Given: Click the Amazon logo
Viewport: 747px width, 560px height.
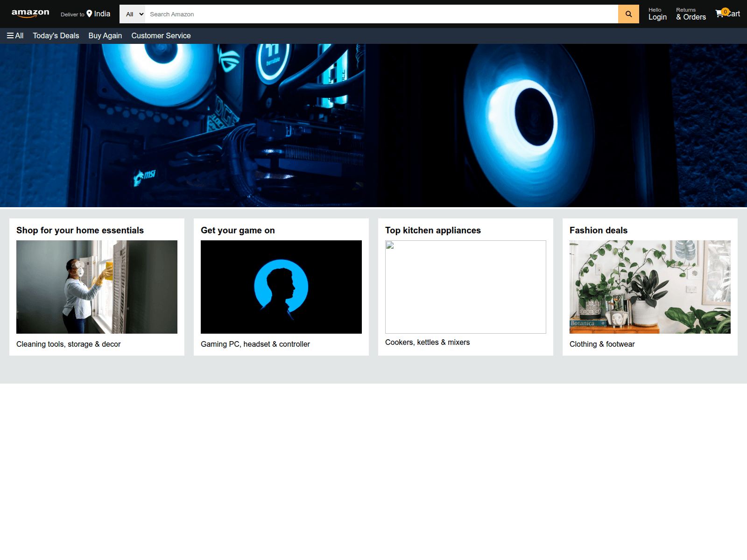Looking at the screenshot, I should pyautogui.click(x=30, y=13).
